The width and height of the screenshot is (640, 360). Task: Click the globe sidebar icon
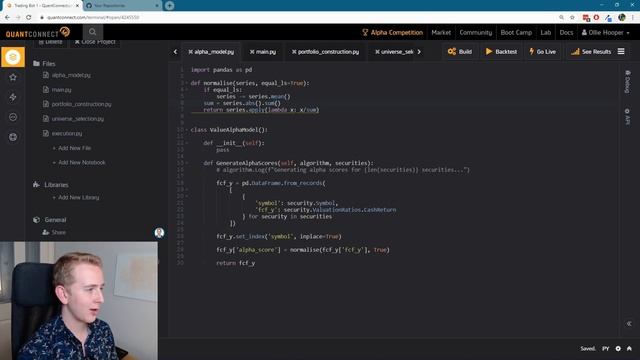(x=13, y=137)
